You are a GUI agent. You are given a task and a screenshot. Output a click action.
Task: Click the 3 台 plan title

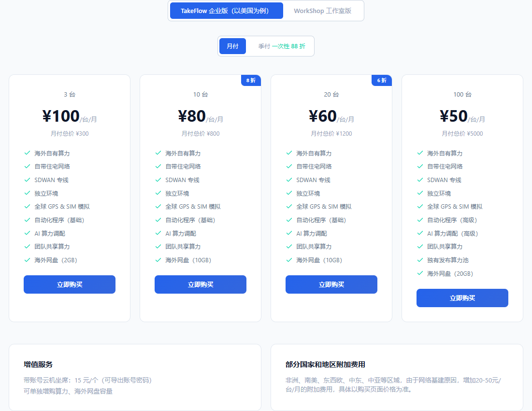(x=70, y=94)
